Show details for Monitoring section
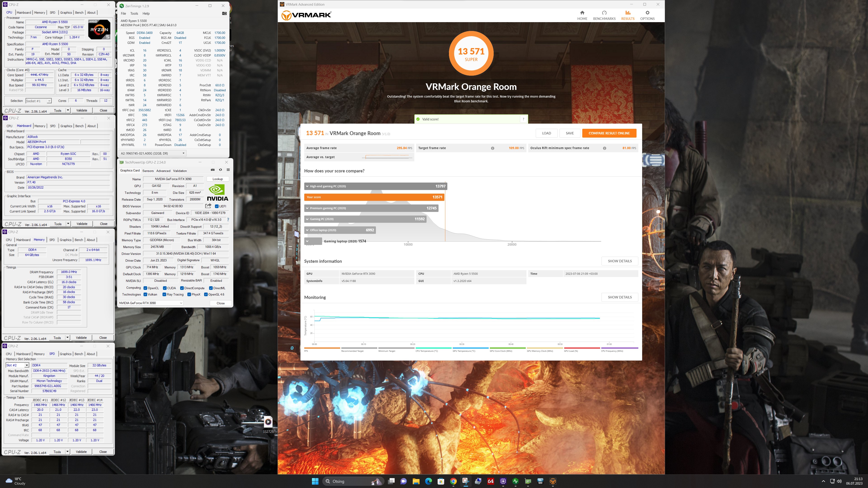868x488 pixels. coord(619,297)
